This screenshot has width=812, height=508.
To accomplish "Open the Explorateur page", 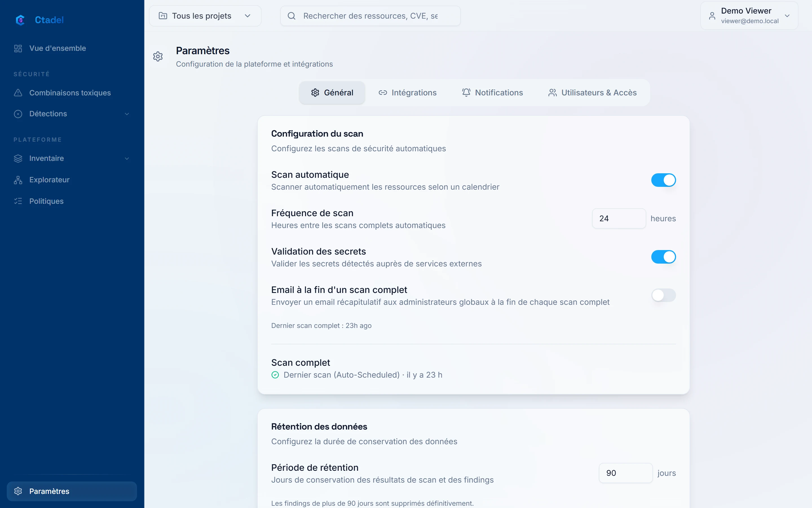I will click(x=72, y=180).
